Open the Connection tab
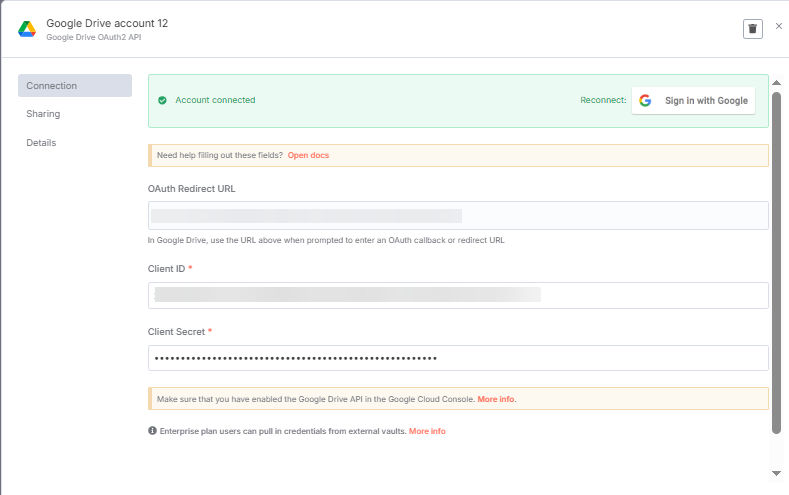 (x=75, y=86)
